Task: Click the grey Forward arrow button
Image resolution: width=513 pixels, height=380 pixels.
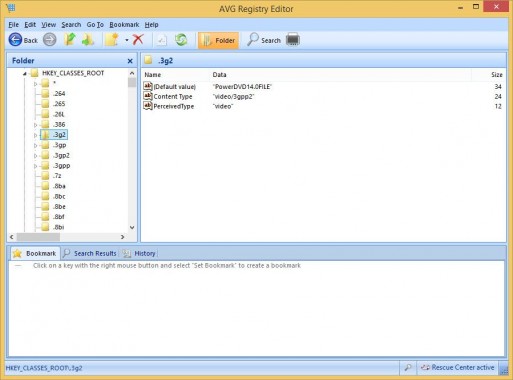Action: (50, 40)
